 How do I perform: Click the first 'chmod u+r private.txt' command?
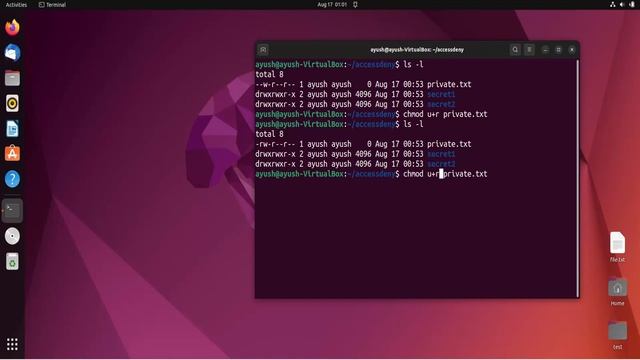point(445,114)
